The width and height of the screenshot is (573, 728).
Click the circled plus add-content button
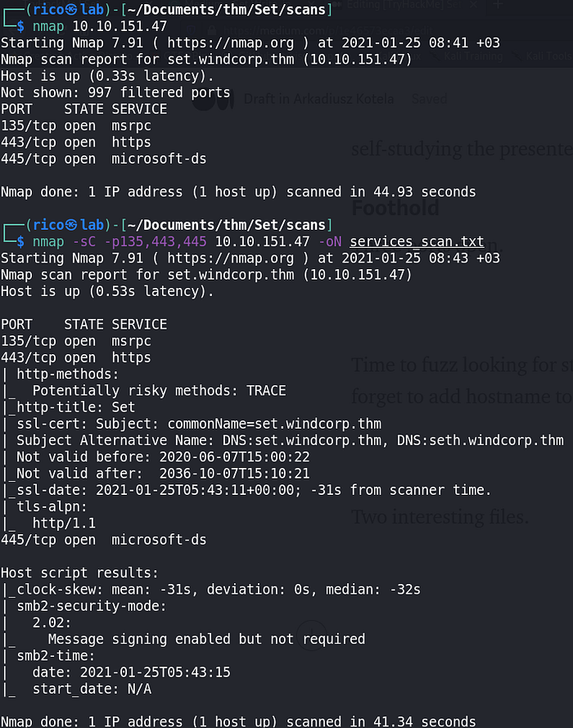311,631
